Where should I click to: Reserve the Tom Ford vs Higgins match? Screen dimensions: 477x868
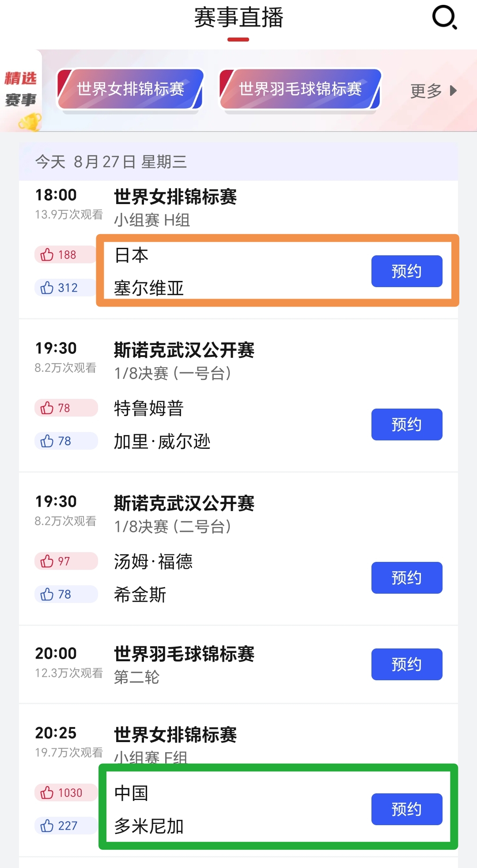(x=406, y=578)
